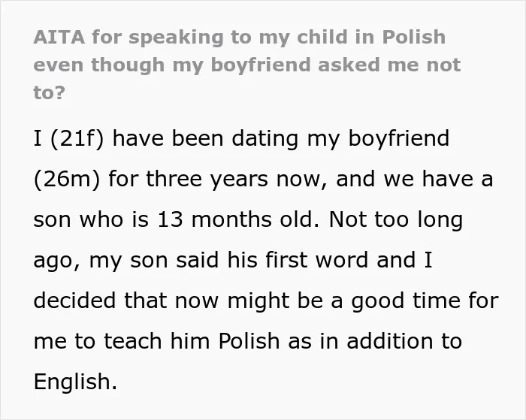Click "teach him" in the body text
The width and height of the screenshot is (526, 420).
pos(157,341)
